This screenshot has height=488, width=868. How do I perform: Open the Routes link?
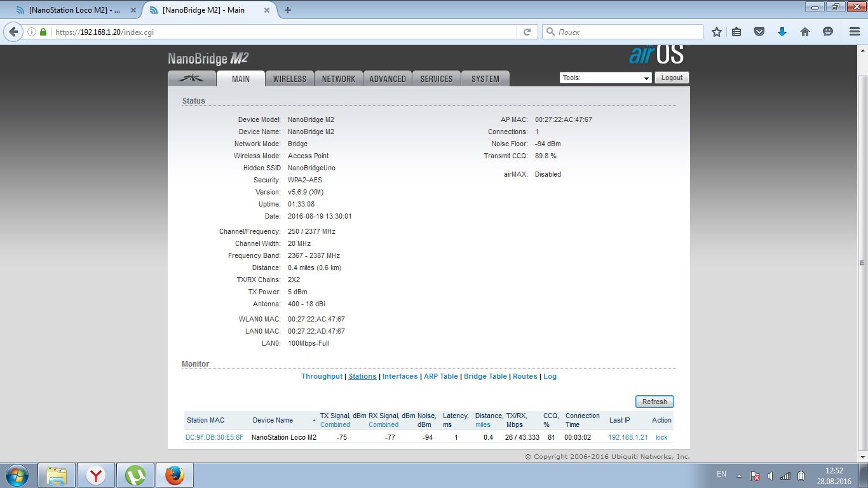coord(525,376)
